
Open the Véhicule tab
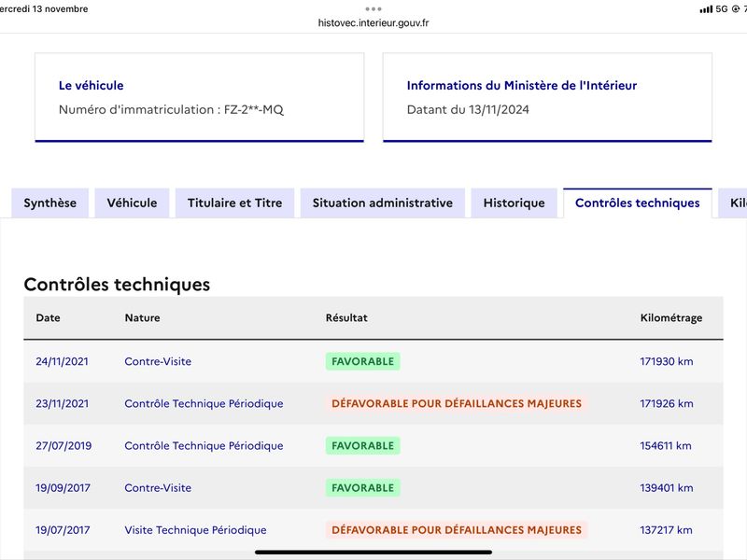132,203
